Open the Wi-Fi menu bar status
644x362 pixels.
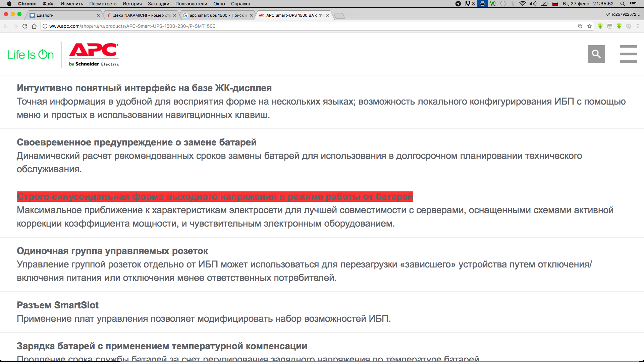522,4
